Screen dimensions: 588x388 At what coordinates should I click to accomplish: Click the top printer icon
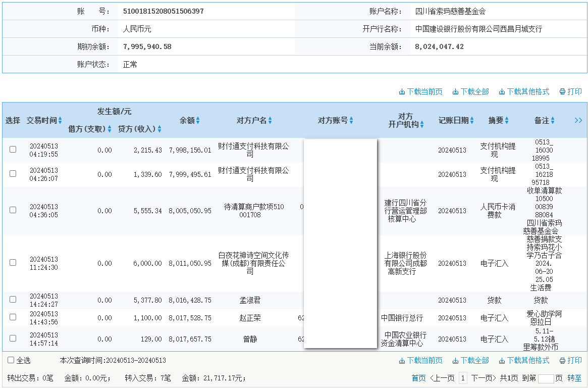click(562, 91)
